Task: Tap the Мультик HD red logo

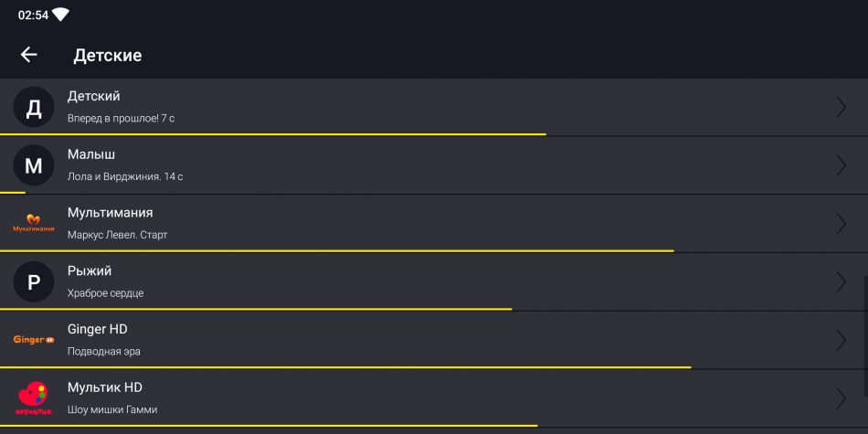Action: (x=34, y=398)
